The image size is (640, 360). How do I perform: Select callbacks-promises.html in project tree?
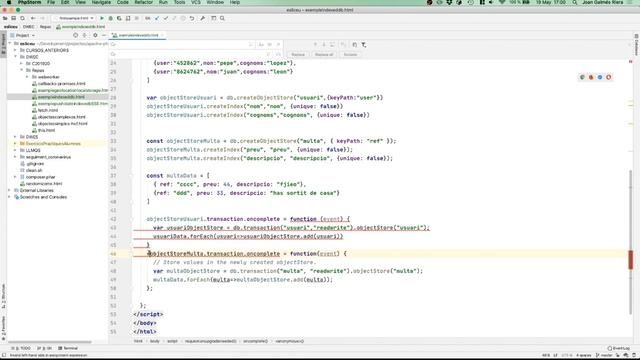coord(62,84)
